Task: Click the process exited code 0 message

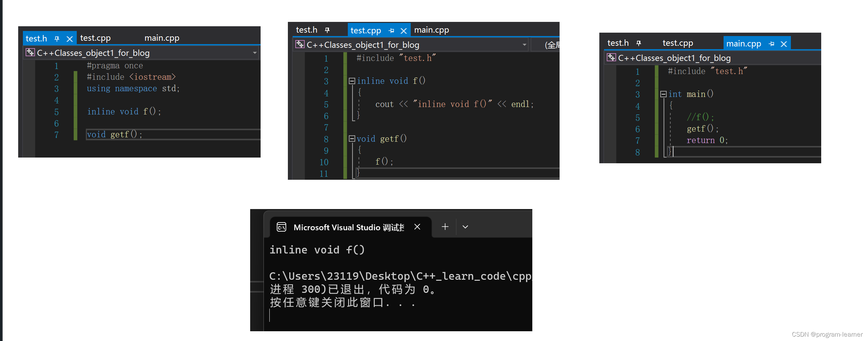Action: [353, 289]
